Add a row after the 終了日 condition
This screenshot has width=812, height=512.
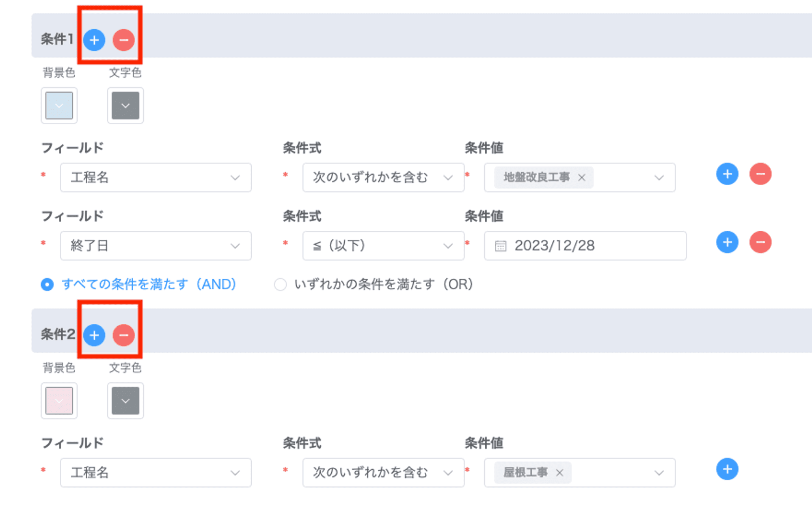(727, 243)
